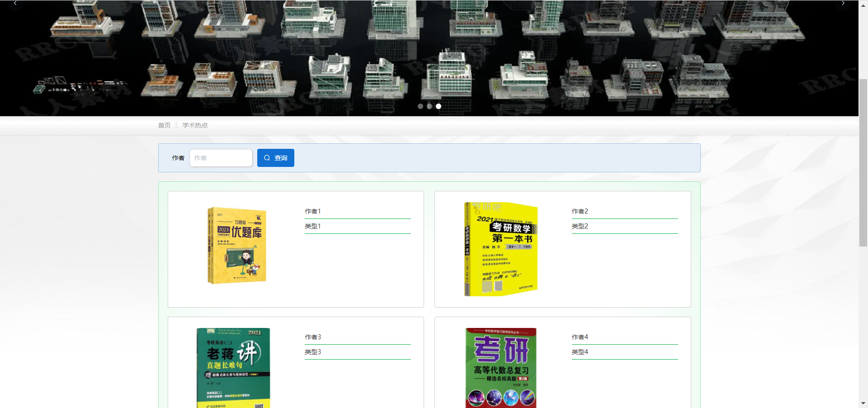Click the 查询 search button
This screenshot has height=408, width=868.
click(276, 158)
